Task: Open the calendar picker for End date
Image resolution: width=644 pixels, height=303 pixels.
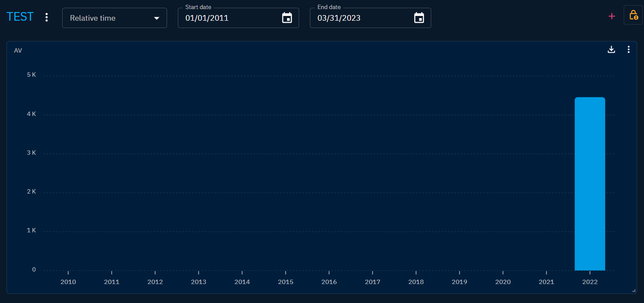Action: [419, 18]
